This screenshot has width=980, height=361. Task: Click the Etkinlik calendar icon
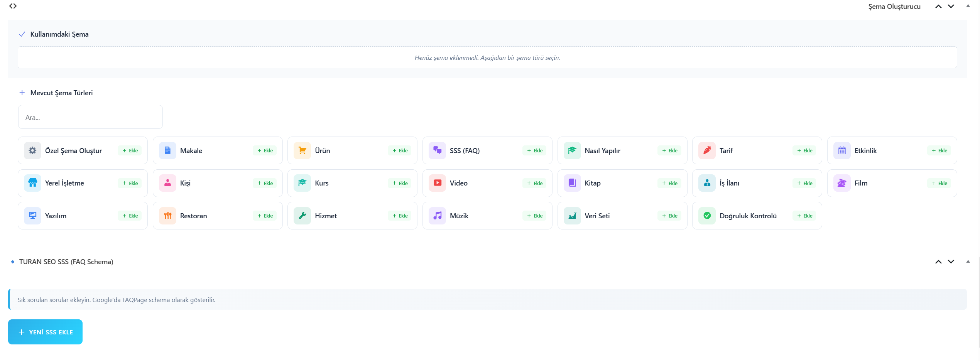[x=842, y=150]
